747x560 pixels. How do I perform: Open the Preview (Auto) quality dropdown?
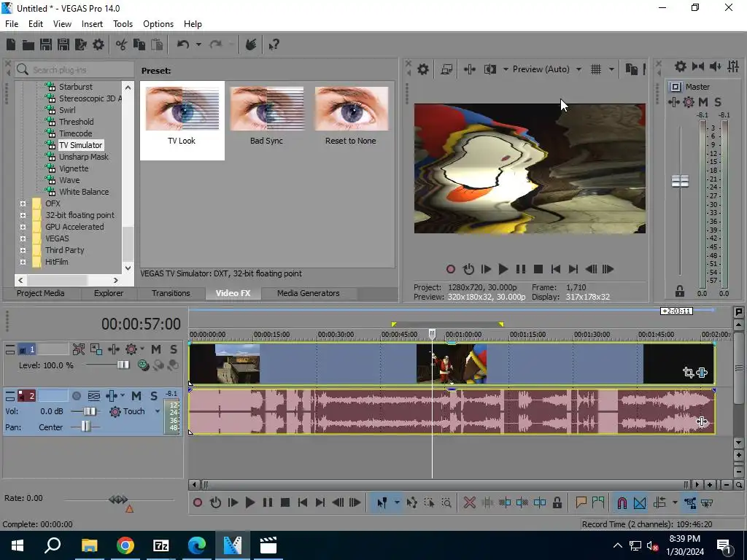click(578, 69)
